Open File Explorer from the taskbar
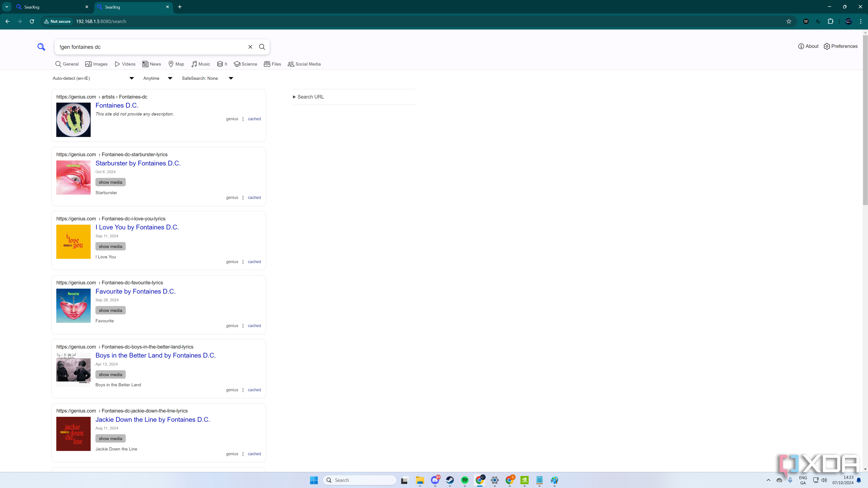 (420, 480)
